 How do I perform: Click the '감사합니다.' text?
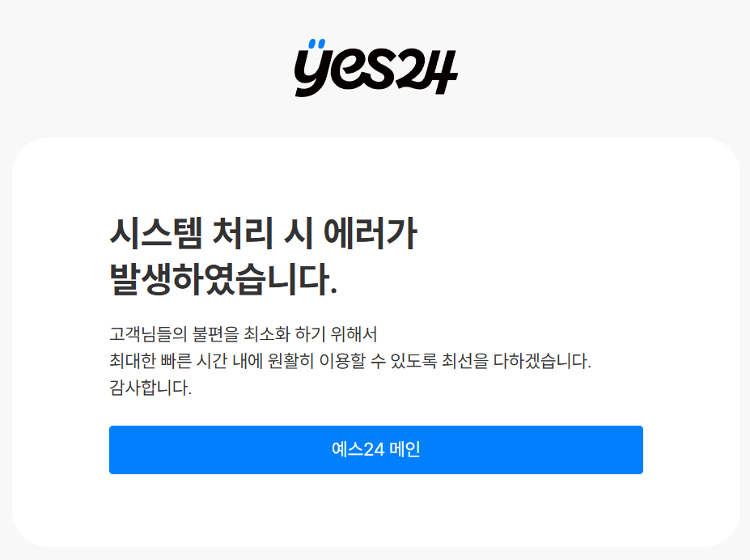tap(150, 388)
